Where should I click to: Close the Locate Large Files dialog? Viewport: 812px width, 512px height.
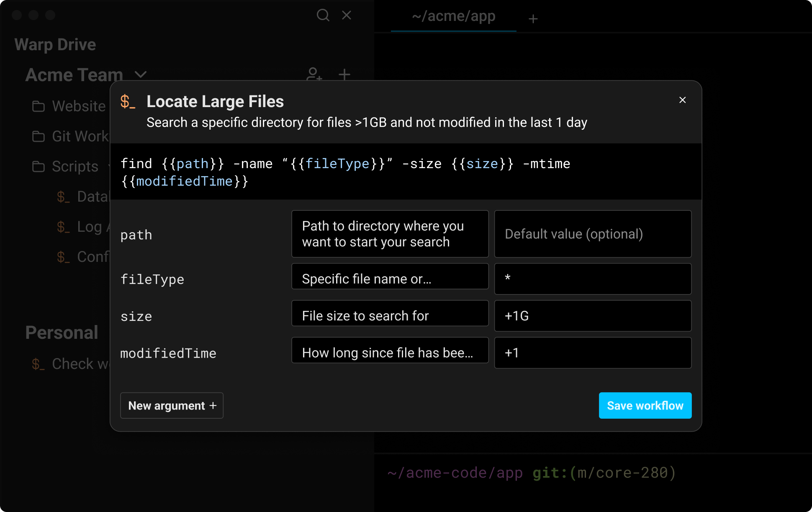[682, 100]
